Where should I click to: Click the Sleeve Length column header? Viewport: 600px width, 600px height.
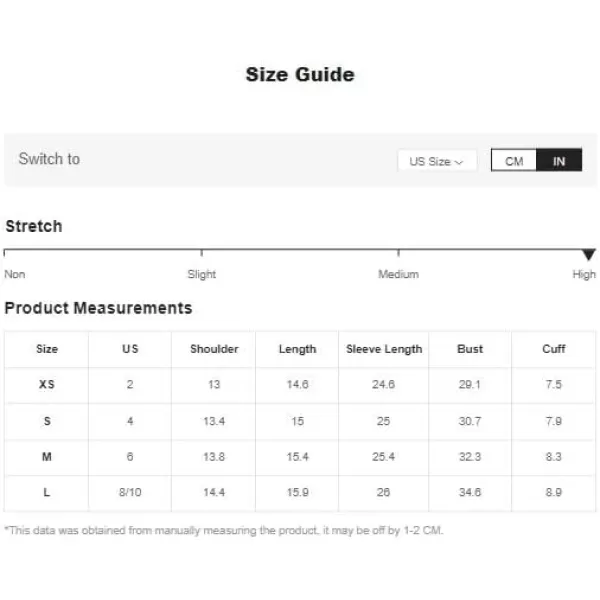(384, 349)
